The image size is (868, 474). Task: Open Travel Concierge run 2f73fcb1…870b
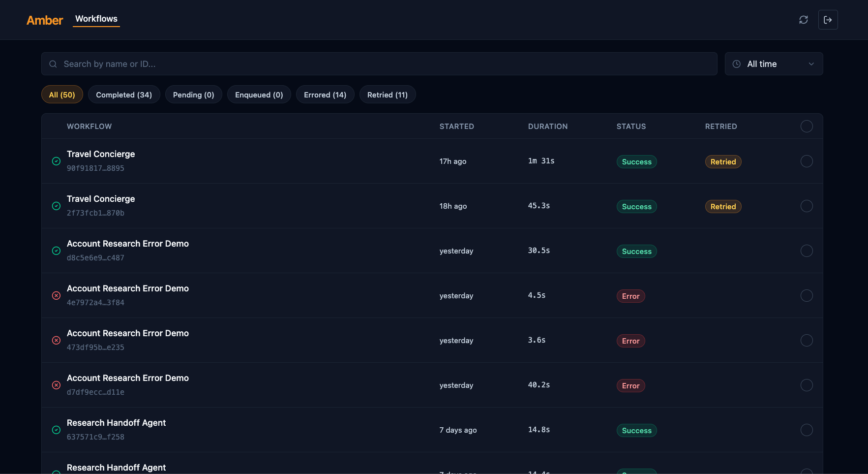[x=432, y=206]
